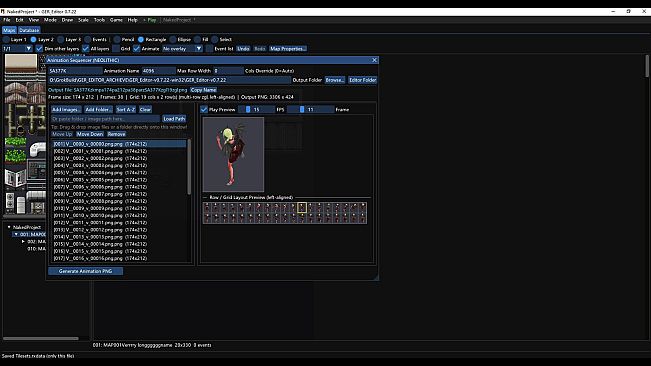Move the selected frame down
Screen dimensions: 651x366
click(90, 134)
